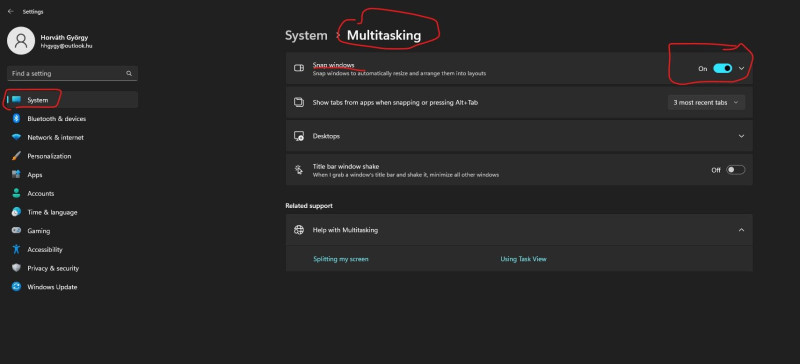Screen dimensions: 800x364
Task: Open Bluetooth & devices via its icon
Action: tap(16, 118)
